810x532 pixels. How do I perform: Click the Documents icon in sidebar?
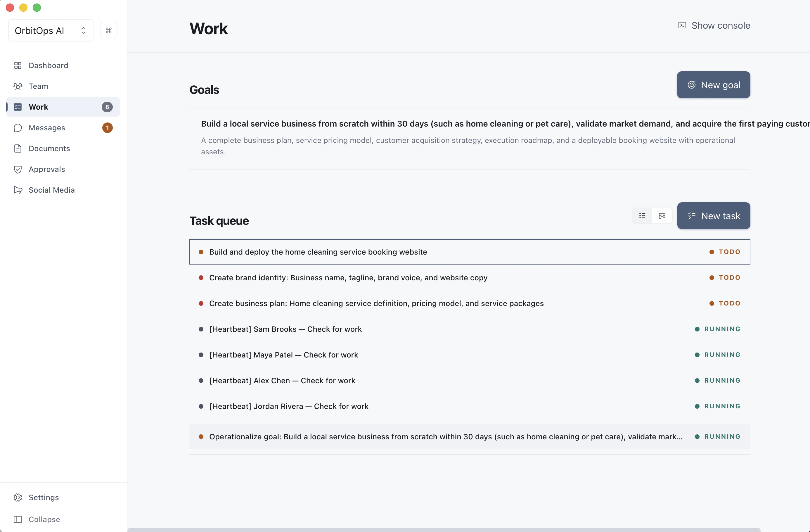pyautogui.click(x=18, y=148)
